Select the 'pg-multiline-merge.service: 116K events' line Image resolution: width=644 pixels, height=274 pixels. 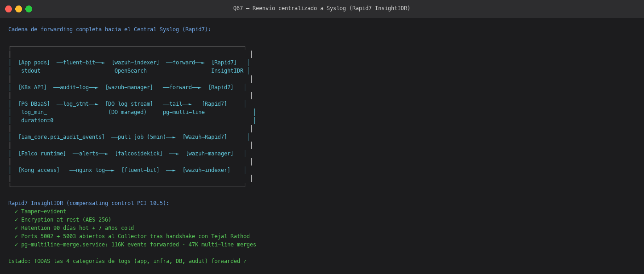click(135, 245)
